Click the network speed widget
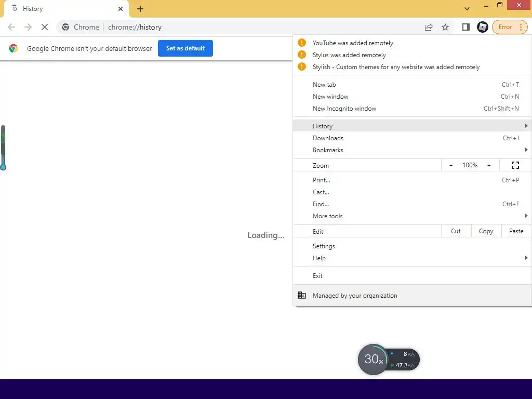Viewport: 532px width, 399px height. tap(403, 360)
